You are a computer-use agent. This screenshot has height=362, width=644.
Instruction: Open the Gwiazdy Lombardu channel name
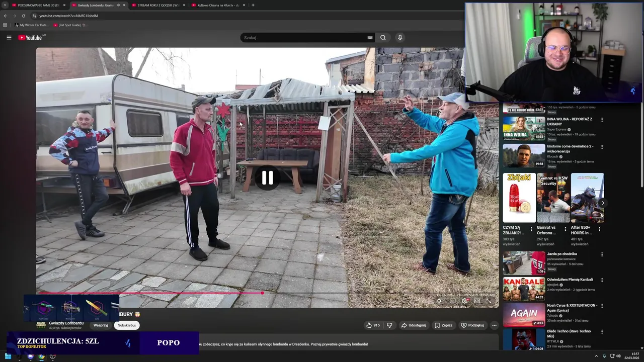[66, 323]
